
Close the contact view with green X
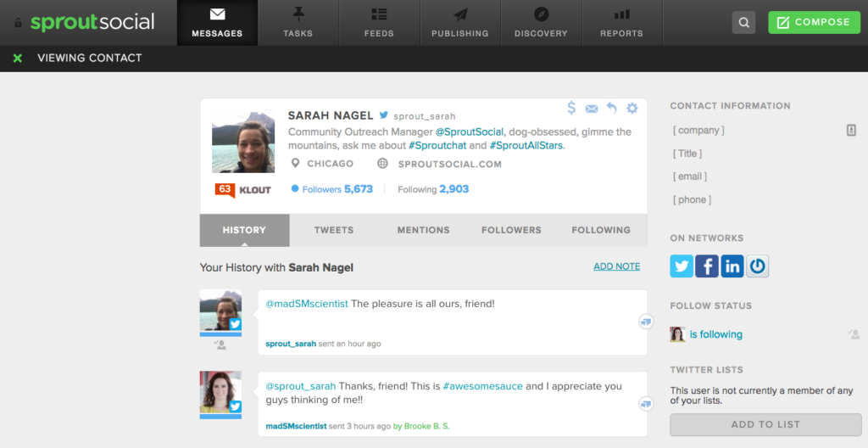18,58
